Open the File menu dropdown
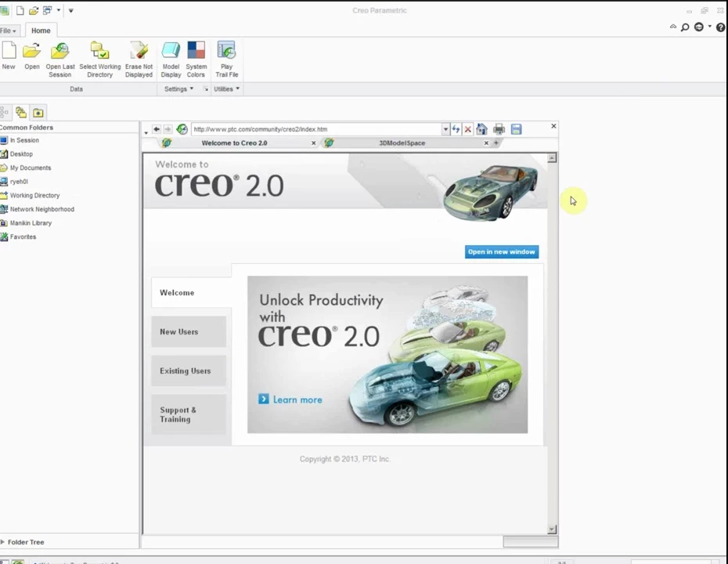The width and height of the screenshot is (728, 564). (9, 31)
